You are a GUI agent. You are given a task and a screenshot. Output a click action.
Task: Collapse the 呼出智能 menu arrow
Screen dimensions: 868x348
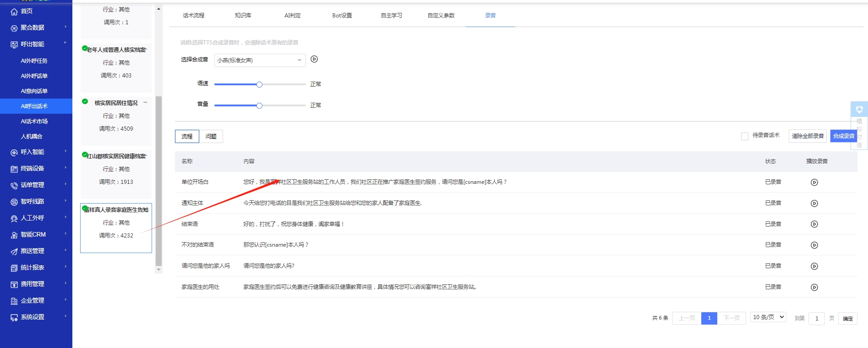[65, 43]
